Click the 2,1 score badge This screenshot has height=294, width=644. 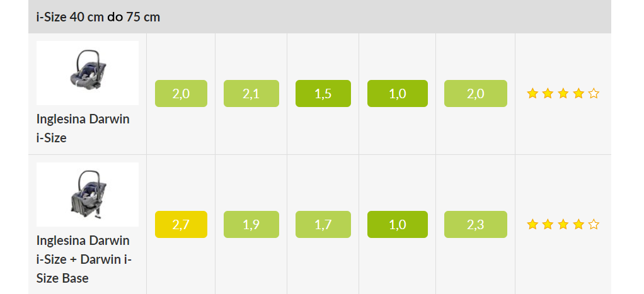point(251,94)
